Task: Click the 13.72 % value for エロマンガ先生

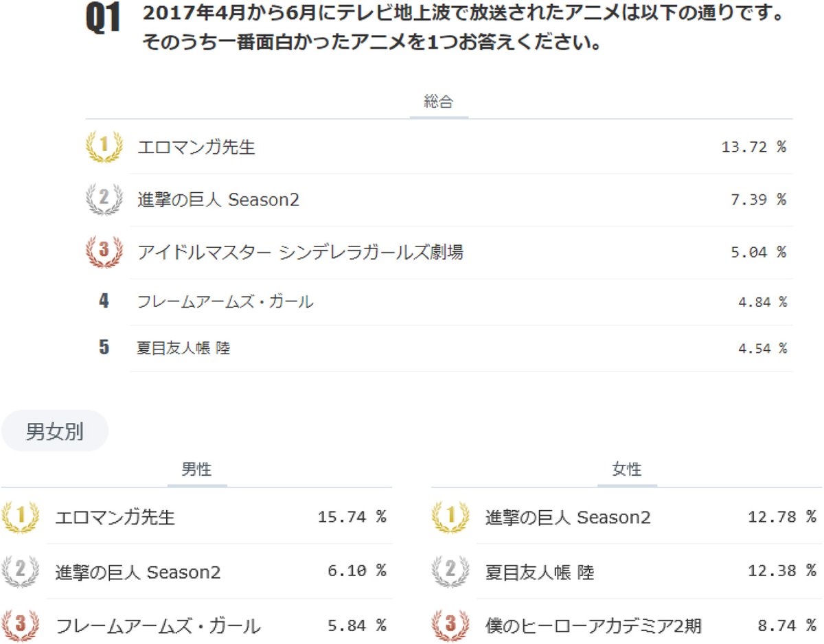Action: (753, 147)
